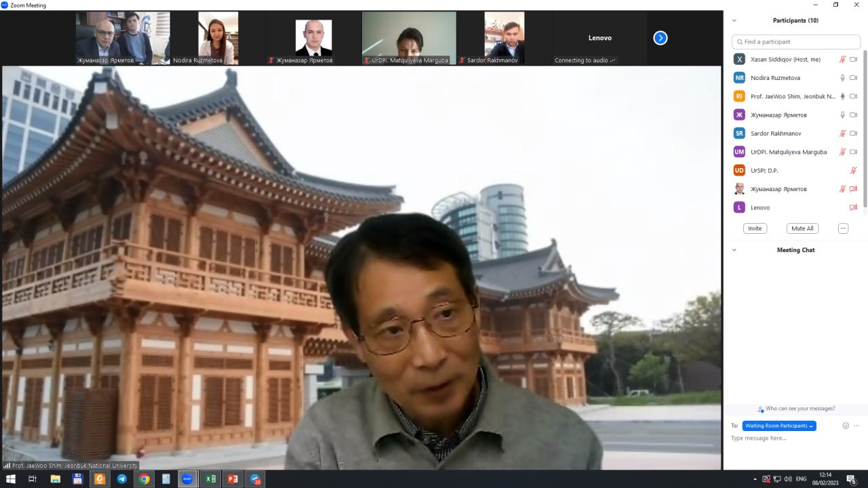The width and height of the screenshot is (868, 488).
Task: Open Telegram from the taskbar
Action: tap(122, 479)
